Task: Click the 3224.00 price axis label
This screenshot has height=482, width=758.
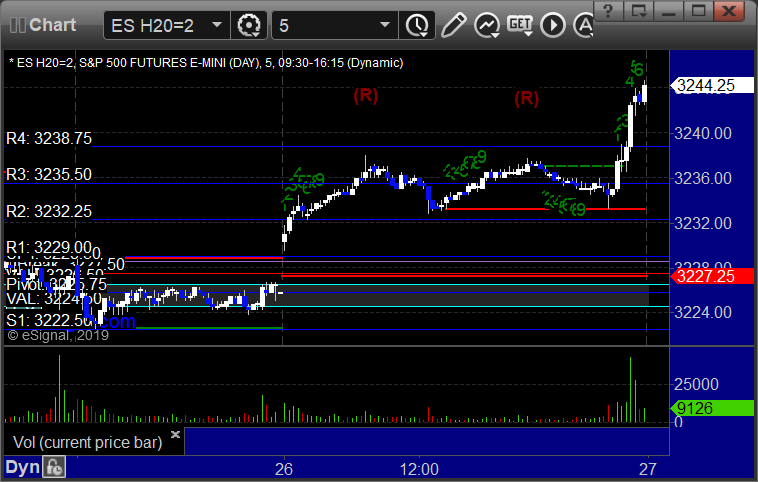Action: point(703,312)
